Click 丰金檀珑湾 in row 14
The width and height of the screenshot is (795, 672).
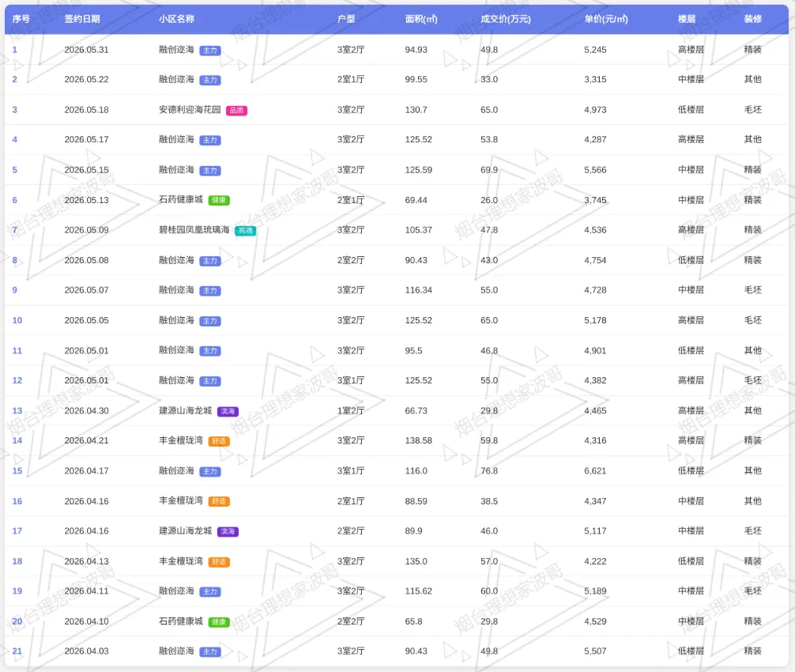point(181,440)
